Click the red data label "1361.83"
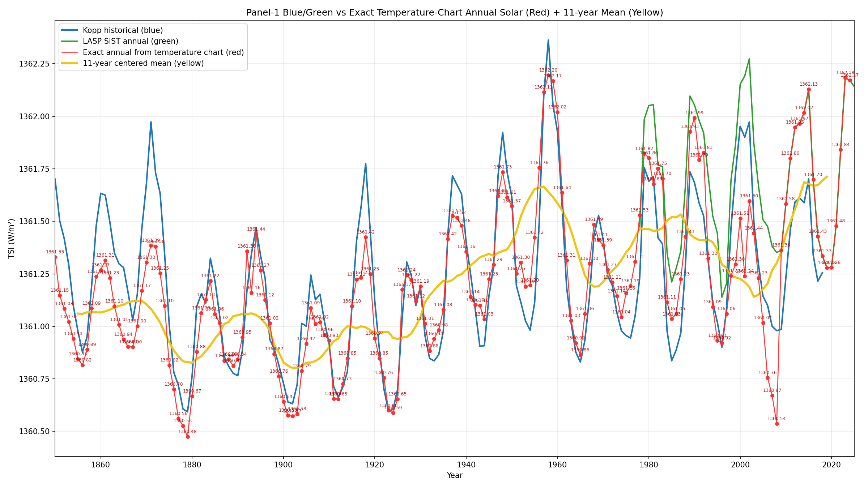Image resolution: width=868 pixels, height=488 pixels. (703, 147)
